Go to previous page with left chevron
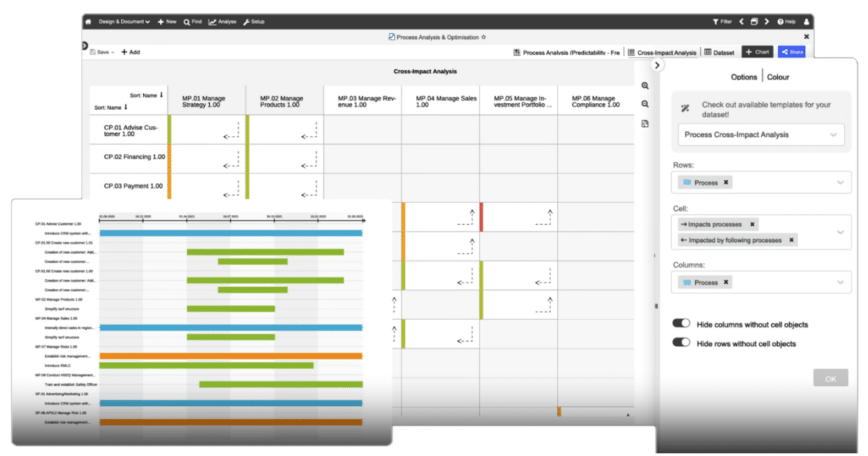 point(741,22)
